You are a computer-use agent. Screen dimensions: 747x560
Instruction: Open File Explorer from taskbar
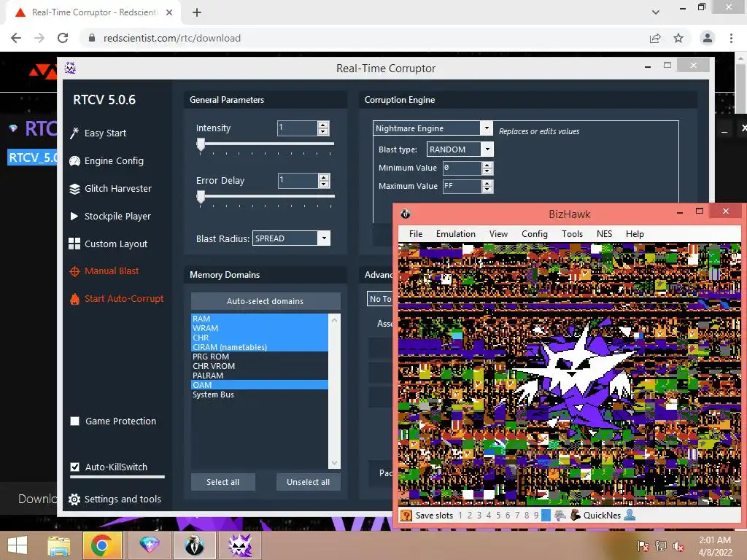pos(58,545)
